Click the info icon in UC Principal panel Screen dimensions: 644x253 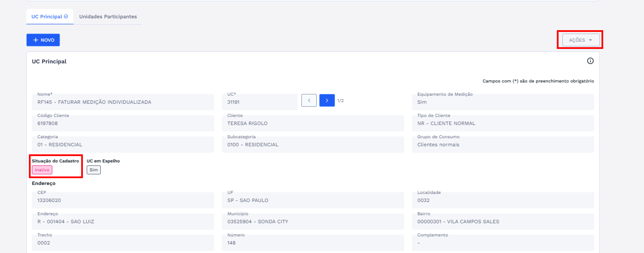590,61
